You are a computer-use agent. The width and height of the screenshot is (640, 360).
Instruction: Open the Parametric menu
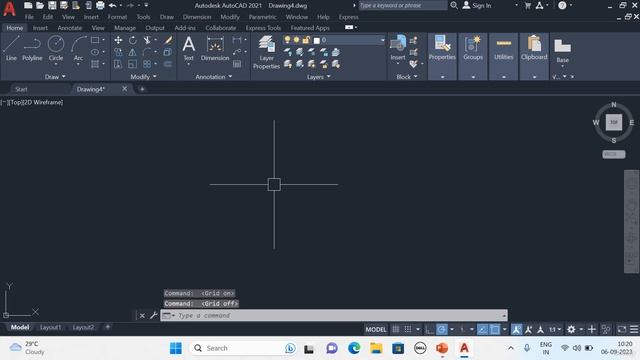(x=262, y=17)
